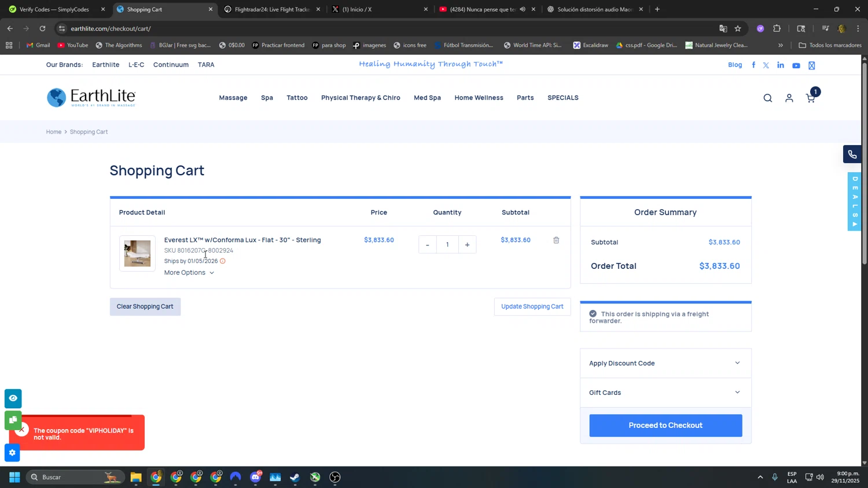
Task: Open Windows Start menu
Action: click(x=14, y=477)
